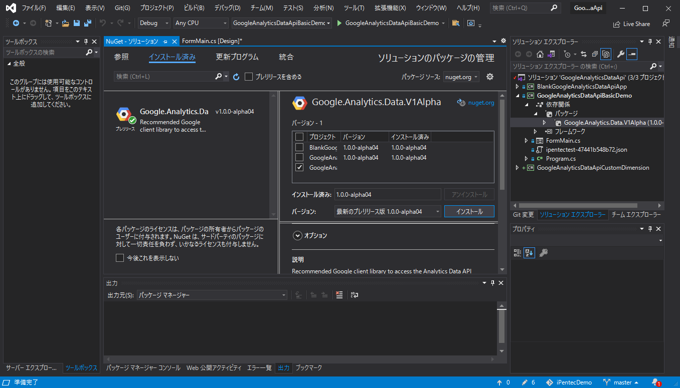Switch to the Team Explorer tab
The width and height of the screenshot is (680, 388).
pyautogui.click(x=636, y=215)
